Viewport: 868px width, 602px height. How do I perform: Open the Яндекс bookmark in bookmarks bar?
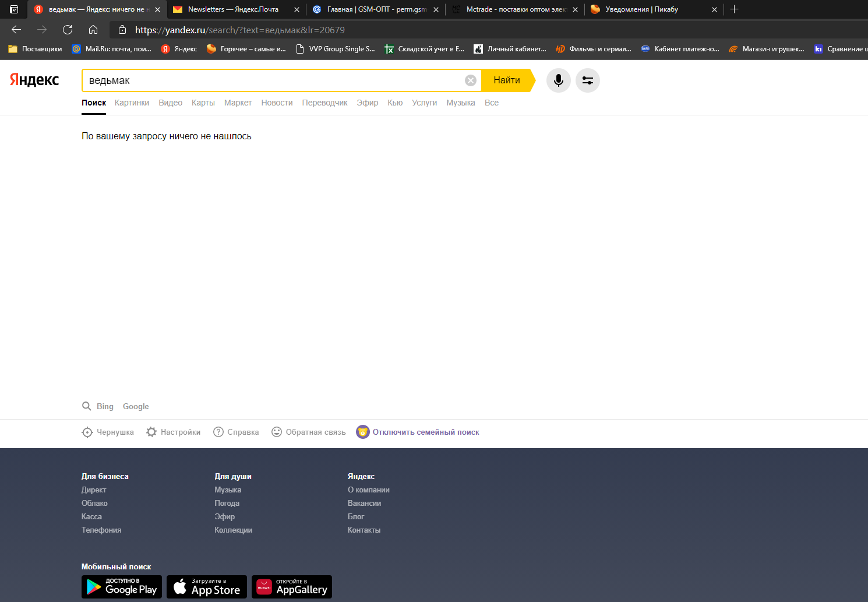[179, 49]
